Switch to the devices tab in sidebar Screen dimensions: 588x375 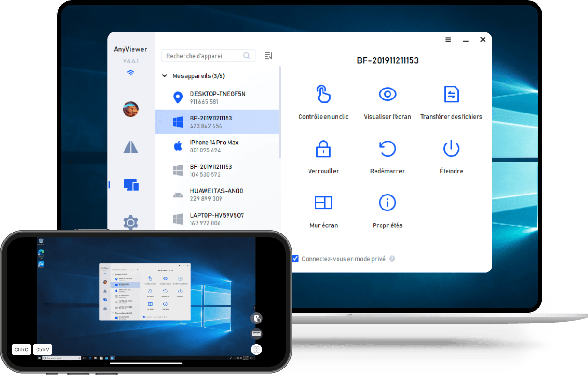point(131,185)
